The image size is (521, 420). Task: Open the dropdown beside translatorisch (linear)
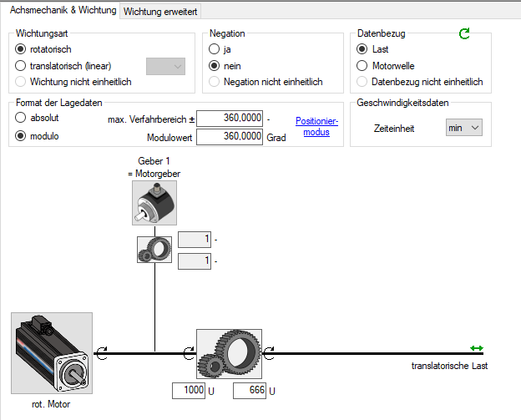[x=165, y=66]
